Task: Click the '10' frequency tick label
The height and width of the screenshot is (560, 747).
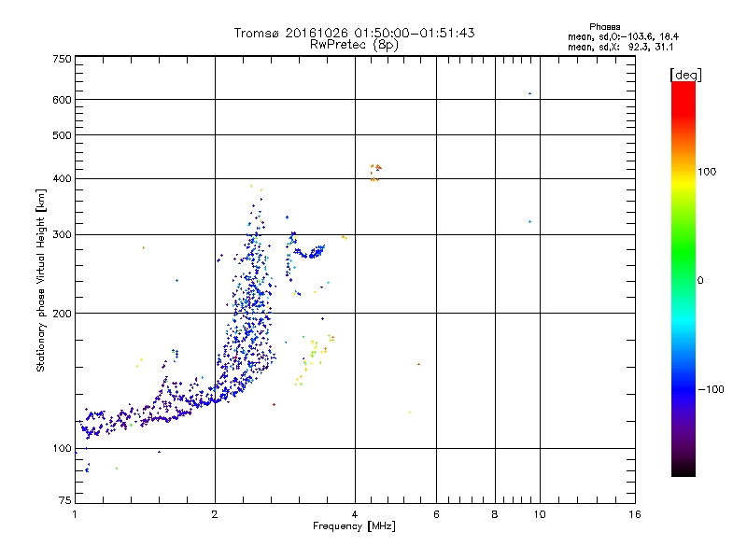Action: [540, 514]
